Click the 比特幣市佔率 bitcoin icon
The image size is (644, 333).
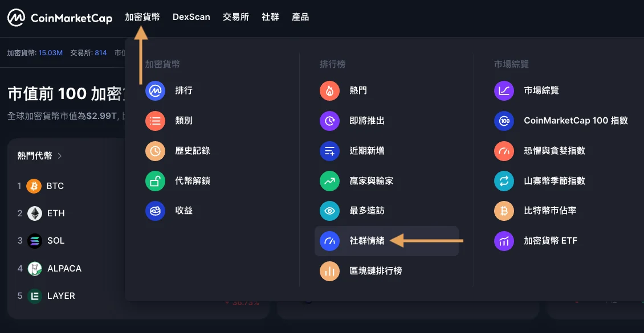tap(504, 211)
